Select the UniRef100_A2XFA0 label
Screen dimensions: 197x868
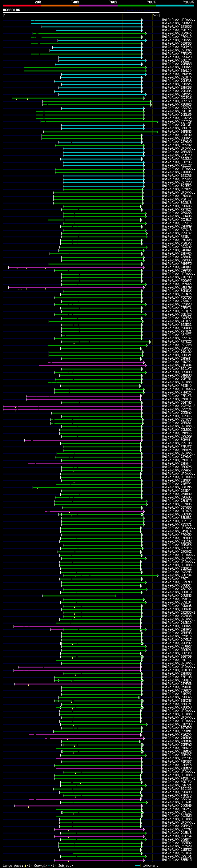point(177,135)
